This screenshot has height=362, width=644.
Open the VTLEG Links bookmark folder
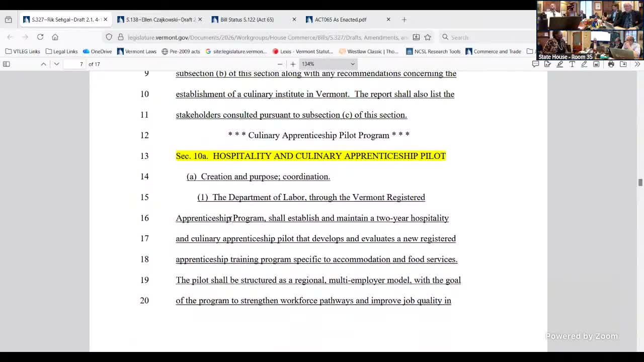[23, 51]
